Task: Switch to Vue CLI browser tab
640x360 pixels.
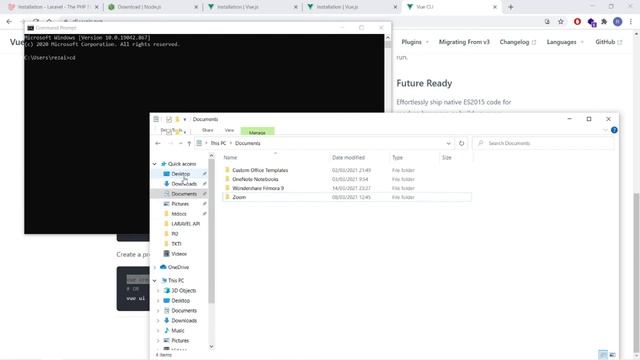Action: click(451, 7)
